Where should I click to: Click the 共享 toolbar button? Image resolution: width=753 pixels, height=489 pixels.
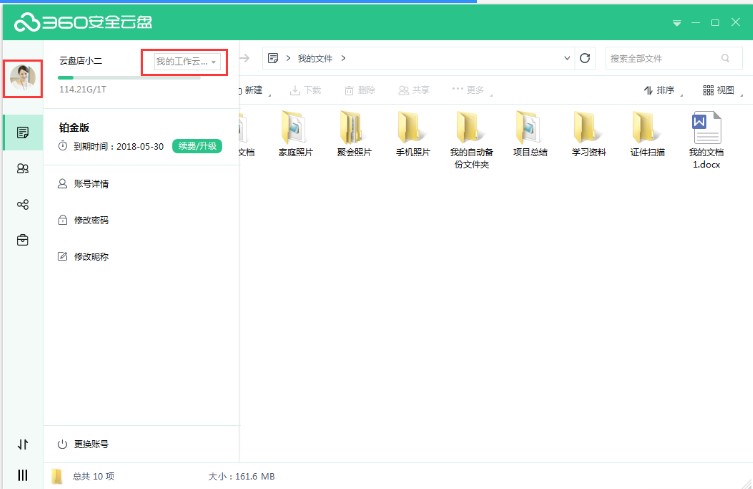tap(413, 90)
